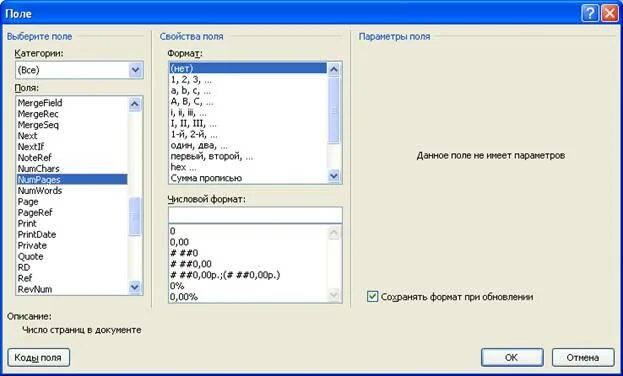The height and width of the screenshot is (376, 623).
Task: Select the NextIf field
Action: (x=72, y=147)
